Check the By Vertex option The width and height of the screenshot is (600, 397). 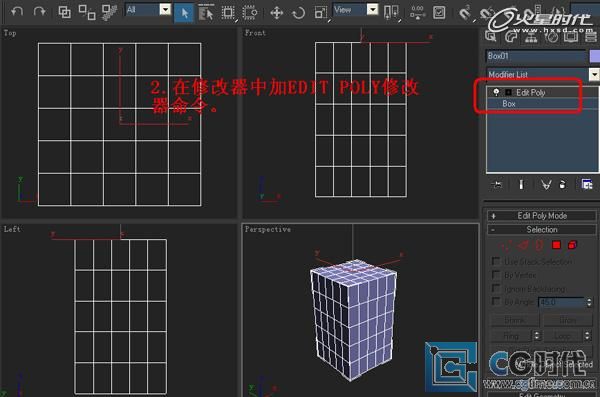pos(496,274)
